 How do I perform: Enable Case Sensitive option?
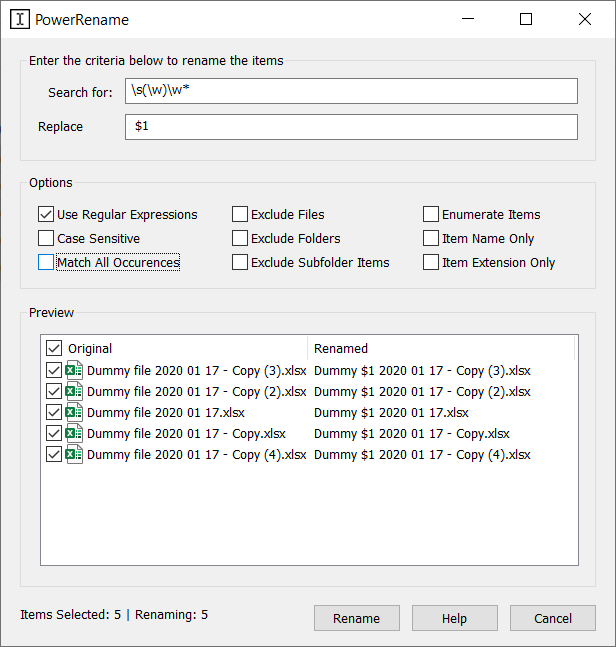(46, 238)
